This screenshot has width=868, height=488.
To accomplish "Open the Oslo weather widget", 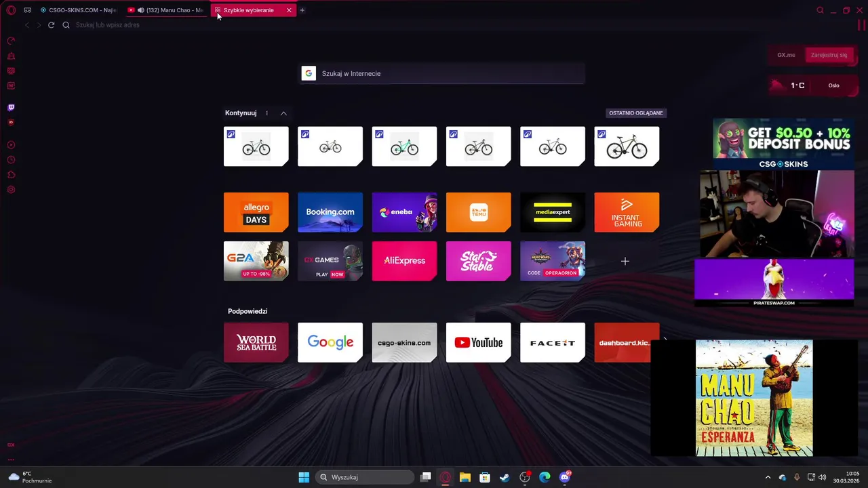I will coord(812,85).
